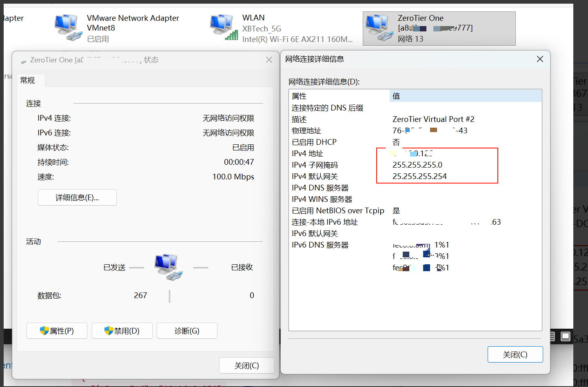588x387 pixels.
Task: Click the sent packets count 267
Action: coord(140,295)
